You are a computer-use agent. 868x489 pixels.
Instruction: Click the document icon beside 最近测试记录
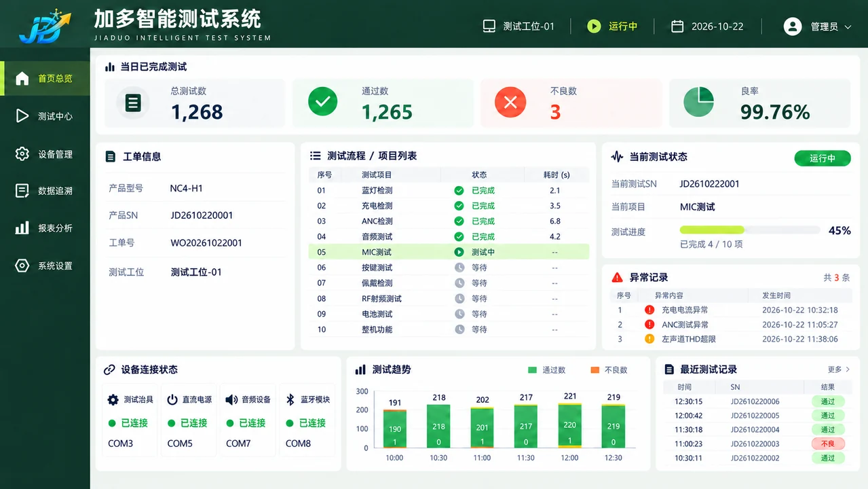[x=669, y=369]
